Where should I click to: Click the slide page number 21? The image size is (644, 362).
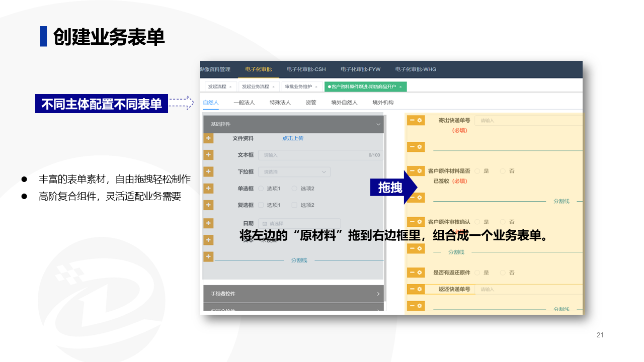[x=600, y=335]
